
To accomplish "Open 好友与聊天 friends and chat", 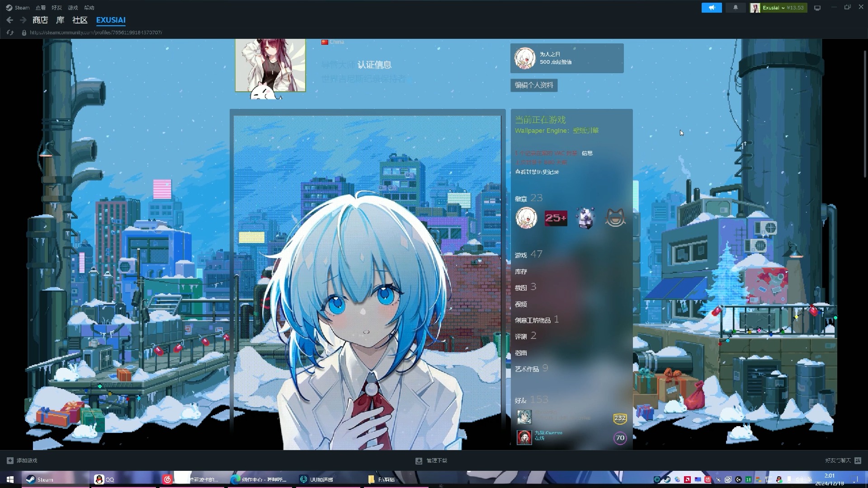I will click(x=843, y=460).
